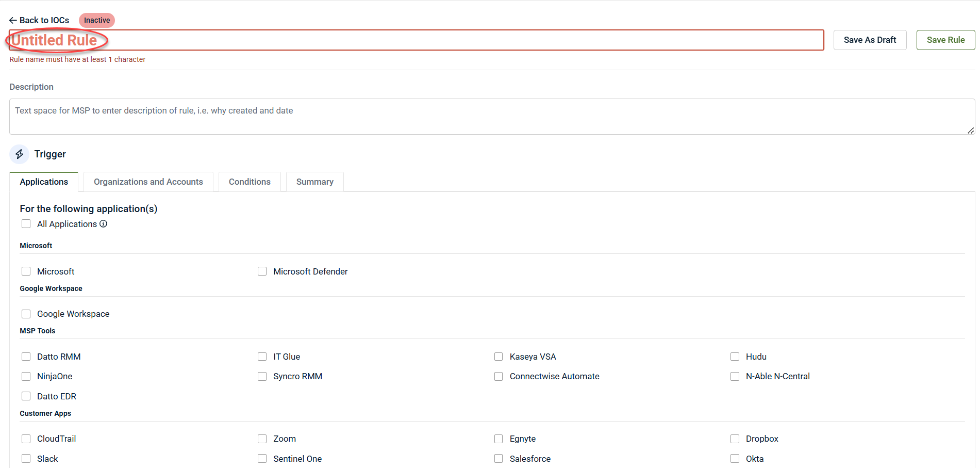Check the Kaseya VSA application
The height and width of the screenshot is (468, 980).
pos(499,357)
